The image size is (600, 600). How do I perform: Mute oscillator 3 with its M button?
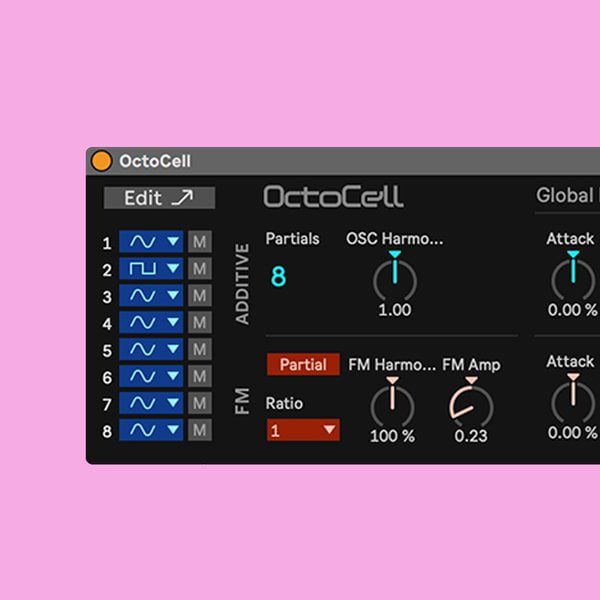tap(200, 295)
